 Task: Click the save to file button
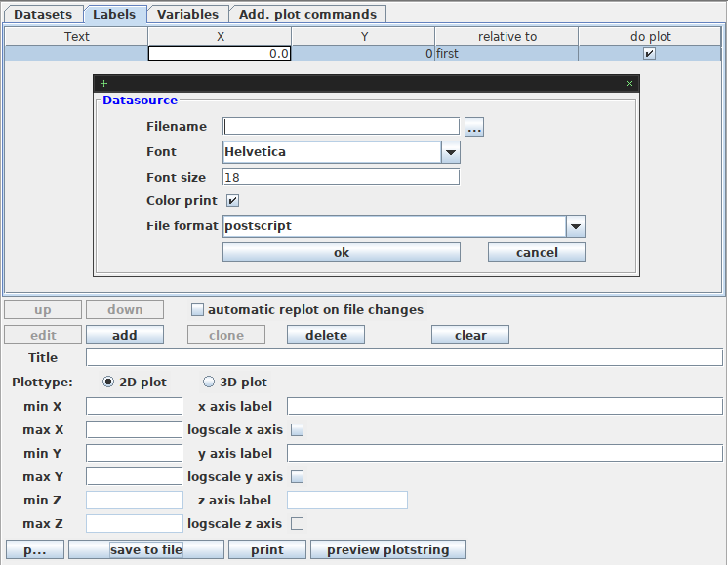coord(146,549)
